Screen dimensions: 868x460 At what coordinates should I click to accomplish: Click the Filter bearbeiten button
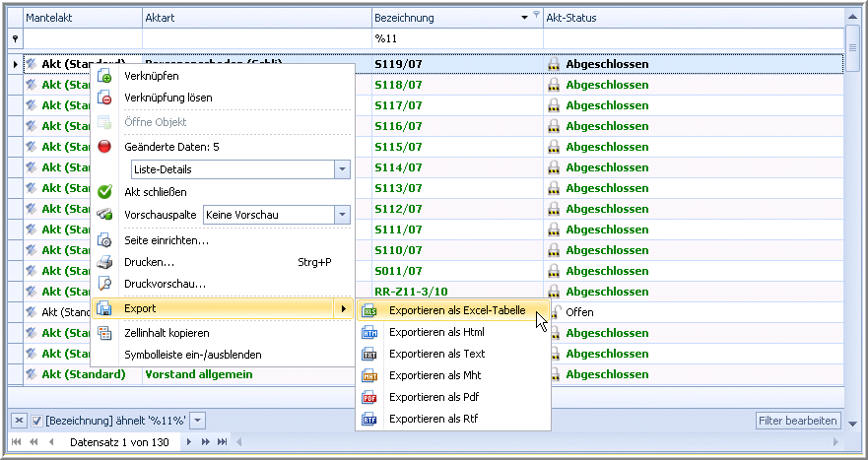pyautogui.click(x=798, y=422)
